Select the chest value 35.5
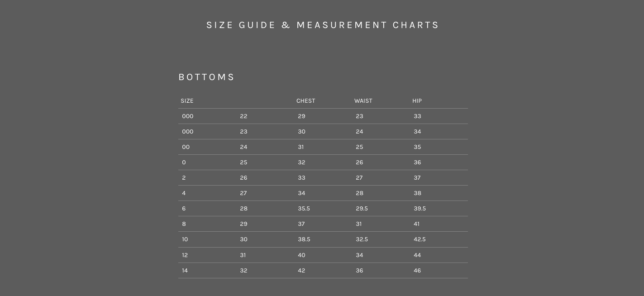The height and width of the screenshot is (296, 644). tap(304, 209)
